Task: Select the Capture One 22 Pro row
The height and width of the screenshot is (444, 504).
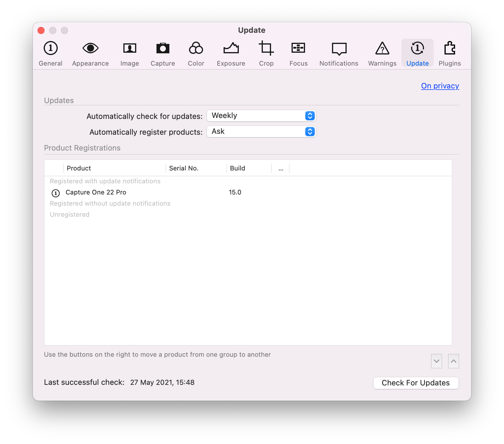Action: [x=248, y=192]
